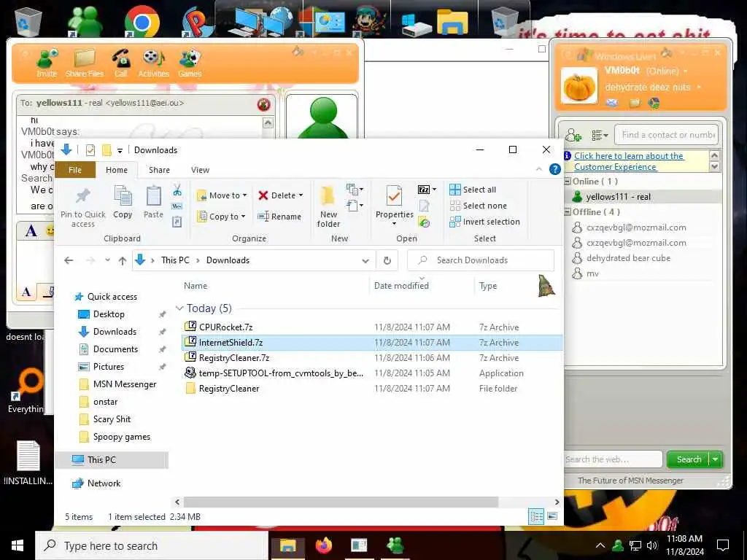Open Games in the chat toolbar
747x560 pixels.
190,63
